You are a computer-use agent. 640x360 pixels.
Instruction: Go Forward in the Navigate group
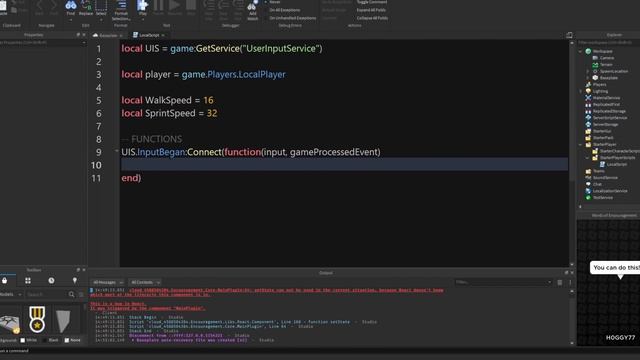pos(54,8)
